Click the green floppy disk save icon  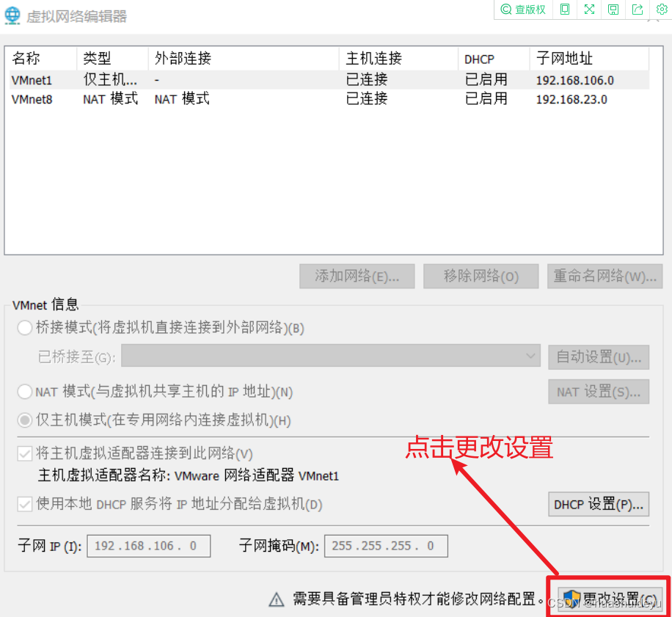(613, 10)
